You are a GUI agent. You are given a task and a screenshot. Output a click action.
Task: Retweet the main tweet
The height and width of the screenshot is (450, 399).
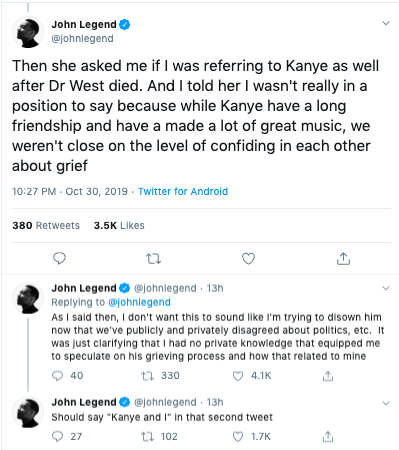click(x=154, y=259)
